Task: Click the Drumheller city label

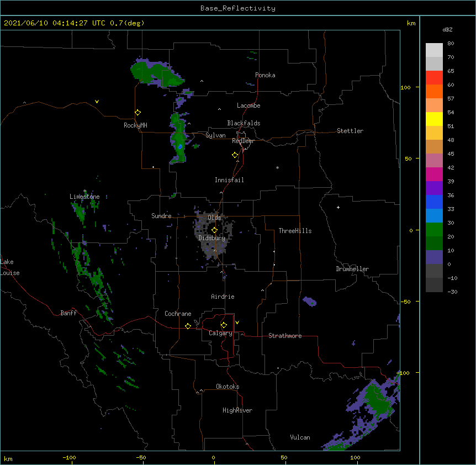Action: (x=352, y=269)
